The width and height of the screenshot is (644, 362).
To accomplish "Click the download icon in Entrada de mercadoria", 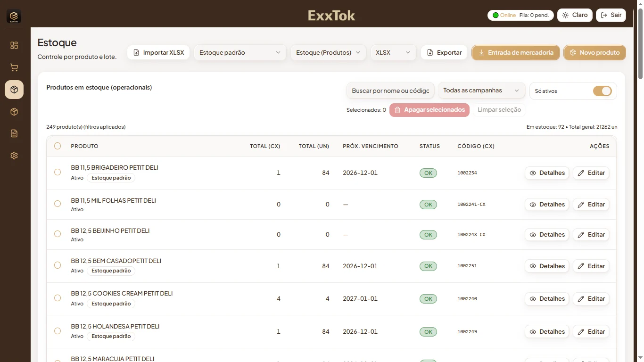I will click(x=481, y=53).
